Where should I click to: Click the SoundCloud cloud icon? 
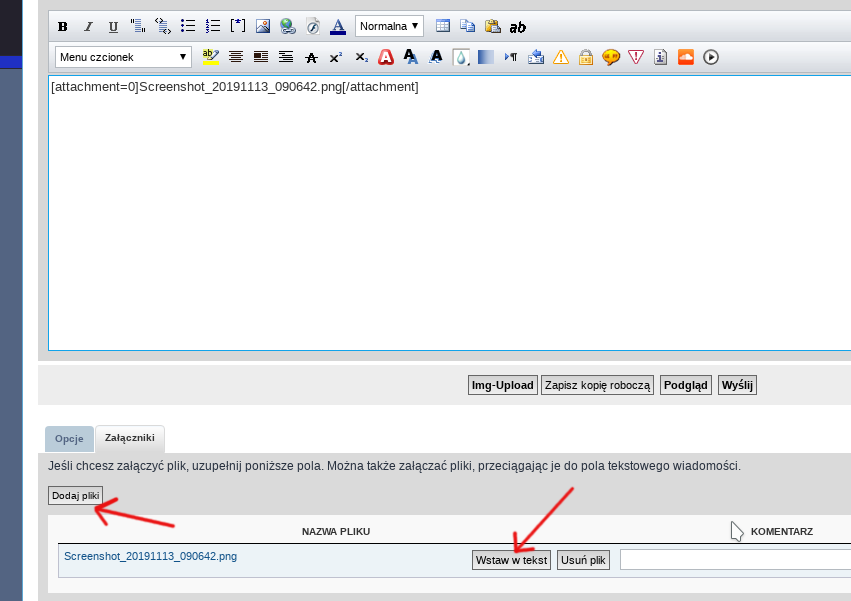[x=685, y=57]
